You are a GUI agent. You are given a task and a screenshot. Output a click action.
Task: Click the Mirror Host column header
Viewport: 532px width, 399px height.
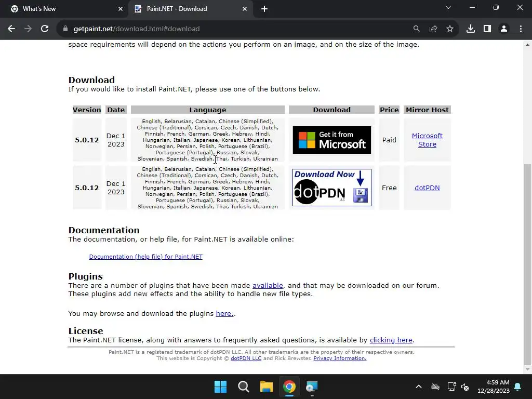427,110
